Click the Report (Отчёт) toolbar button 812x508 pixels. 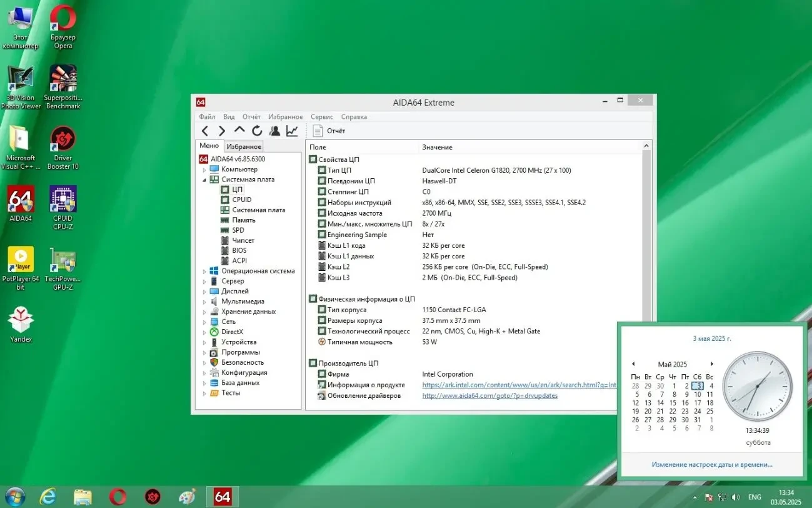coord(329,131)
